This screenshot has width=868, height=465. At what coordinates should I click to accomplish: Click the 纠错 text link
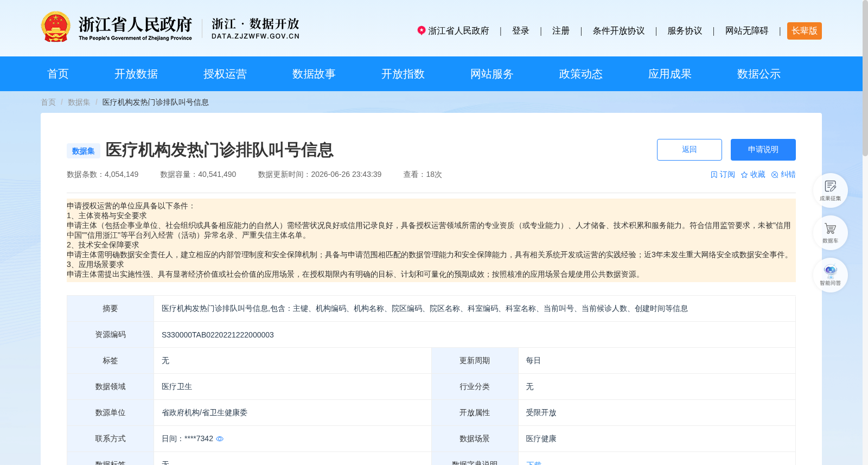click(x=788, y=175)
